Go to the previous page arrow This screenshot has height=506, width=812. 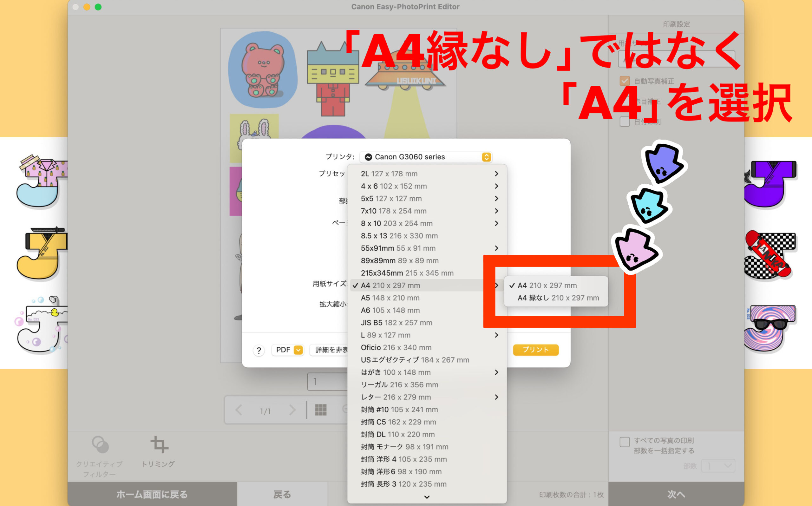point(239,410)
